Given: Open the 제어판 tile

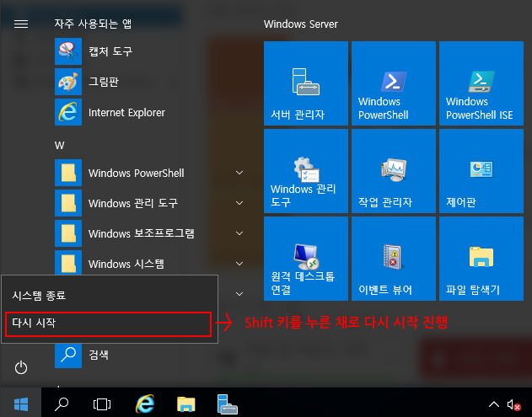Looking at the screenshot, I should tap(481, 171).
